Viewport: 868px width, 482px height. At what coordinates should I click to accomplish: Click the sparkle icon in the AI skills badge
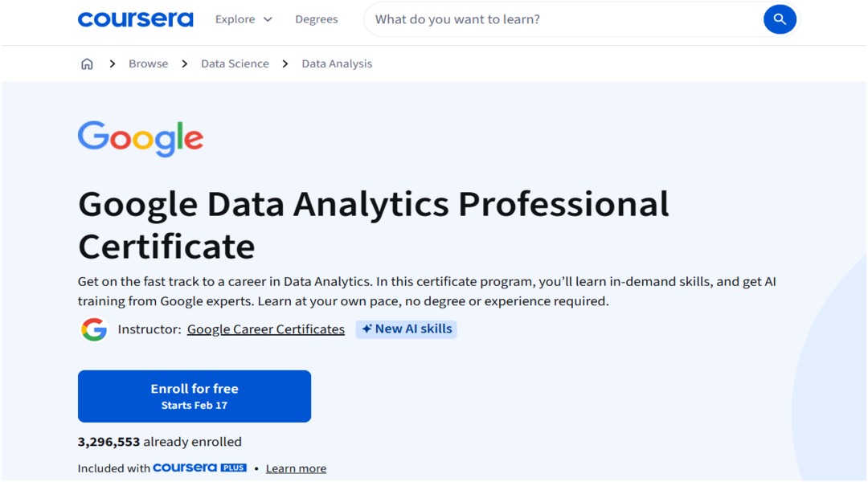(366, 329)
